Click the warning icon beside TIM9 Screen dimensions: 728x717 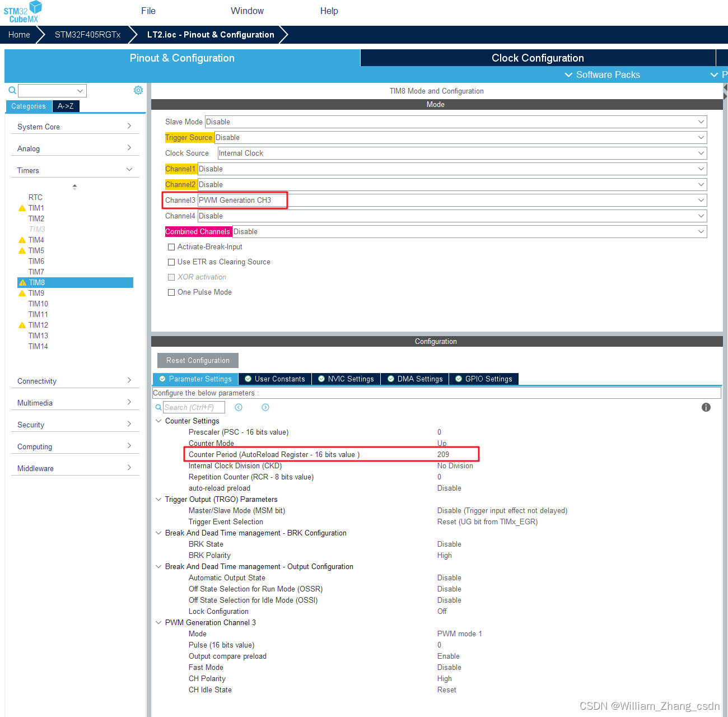point(22,294)
